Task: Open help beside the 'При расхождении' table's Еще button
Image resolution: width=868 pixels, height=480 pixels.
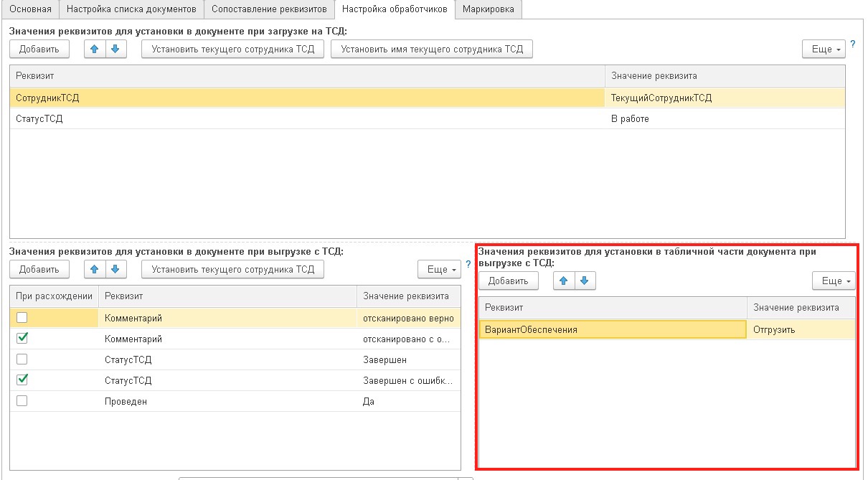Action: pyautogui.click(x=468, y=265)
